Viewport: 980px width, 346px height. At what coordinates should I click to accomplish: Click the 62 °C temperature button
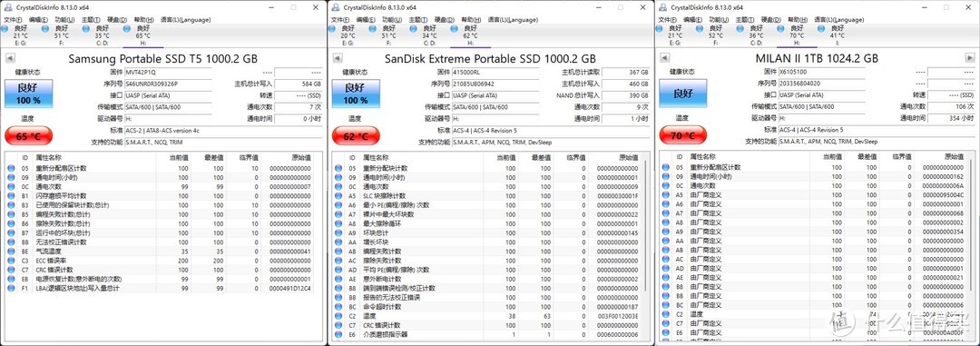point(355,135)
